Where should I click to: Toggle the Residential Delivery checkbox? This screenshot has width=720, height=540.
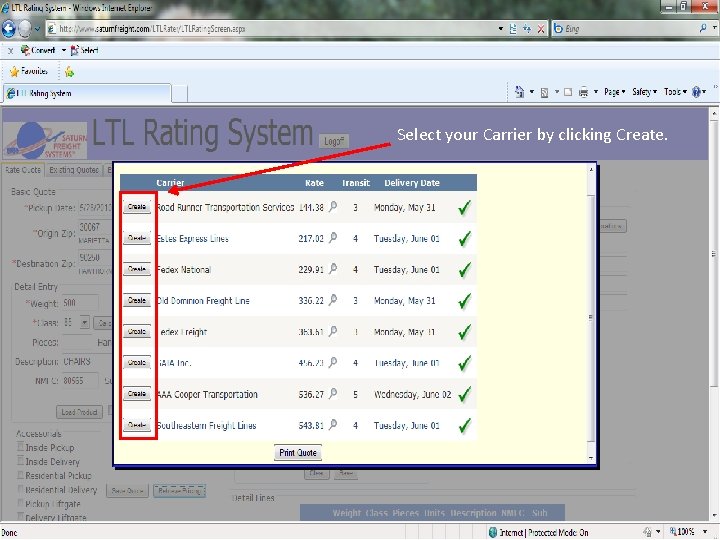20,489
